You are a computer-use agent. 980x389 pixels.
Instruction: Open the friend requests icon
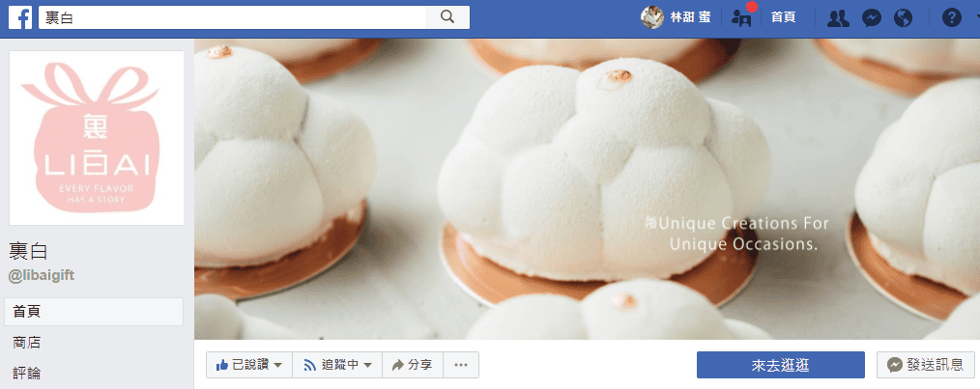pos(839,17)
